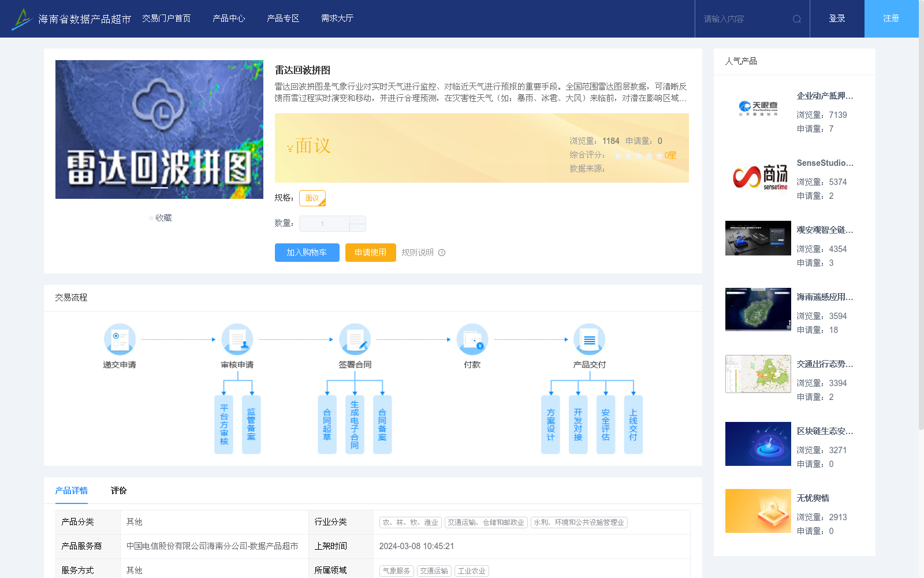This screenshot has height=578, width=924.
Task: Click the 请输入内容 search field
Action: (x=745, y=19)
